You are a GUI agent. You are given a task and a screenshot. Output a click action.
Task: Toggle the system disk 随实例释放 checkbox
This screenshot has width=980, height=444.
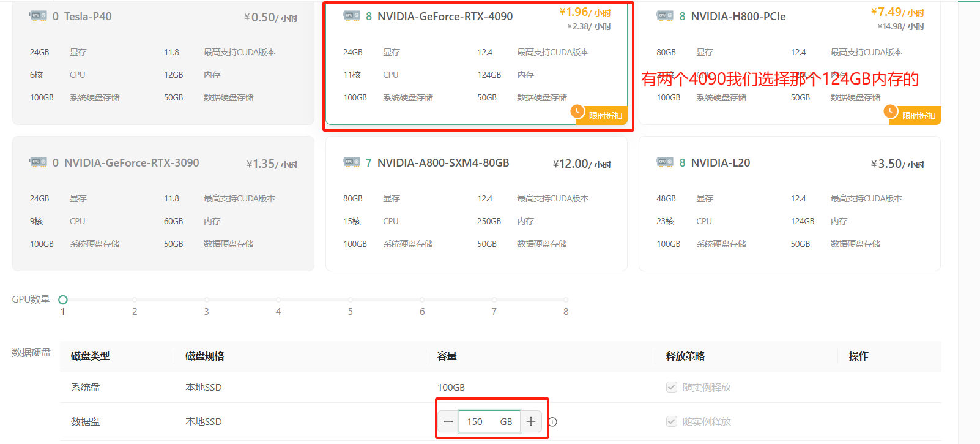672,387
